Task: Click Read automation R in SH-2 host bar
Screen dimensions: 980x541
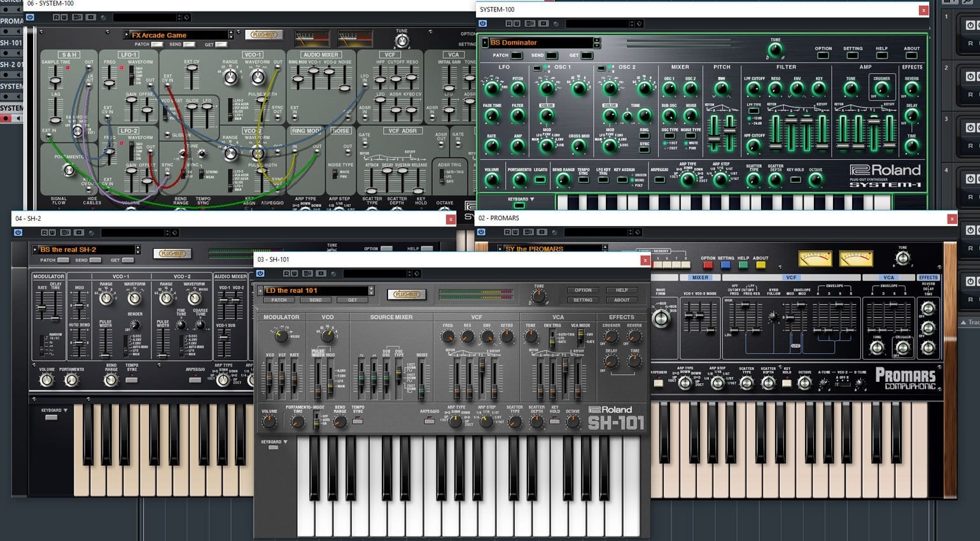Action: pos(45,232)
